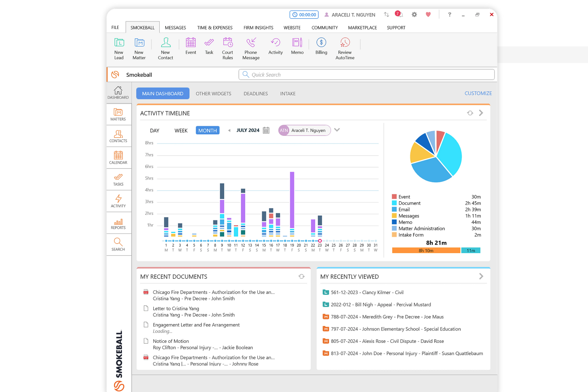Click the teal 11m progress segment
The height and width of the screenshot is (392, 588).
click(471, 250)
